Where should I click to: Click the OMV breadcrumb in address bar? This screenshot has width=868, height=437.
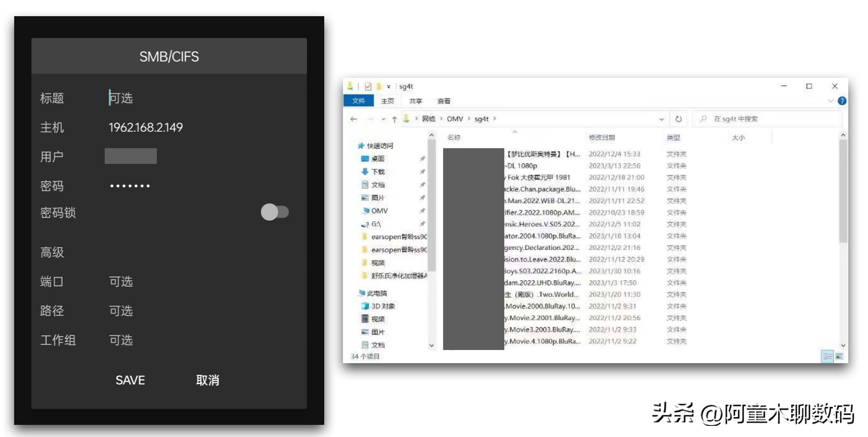click(x=455, y=119)
